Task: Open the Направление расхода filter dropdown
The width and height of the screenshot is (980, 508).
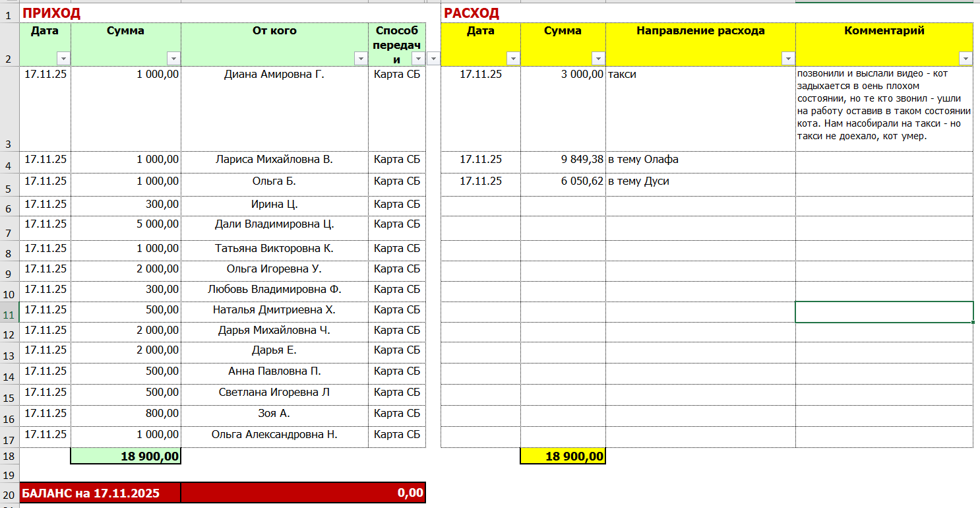Action: [787, 58]
